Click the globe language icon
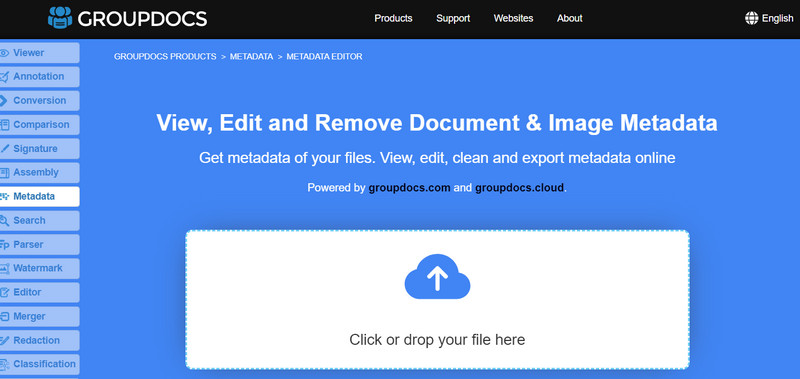 pos(752,18)
